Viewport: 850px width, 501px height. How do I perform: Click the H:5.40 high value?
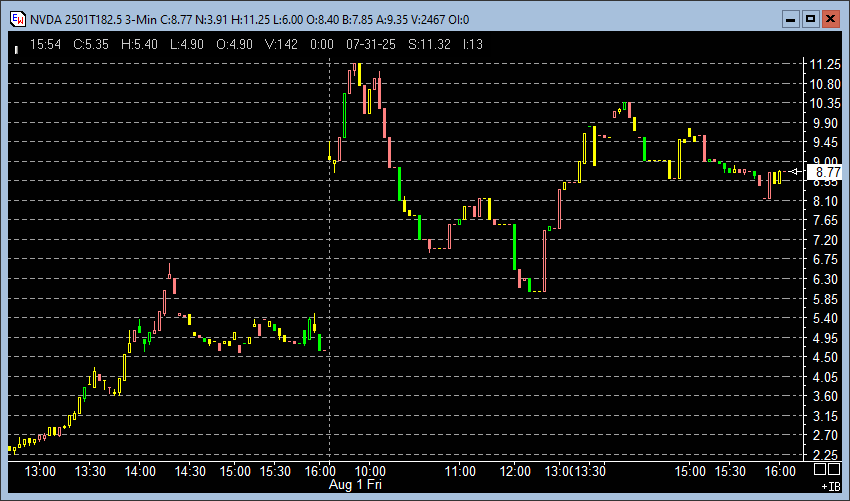click(x=139, y=44)
